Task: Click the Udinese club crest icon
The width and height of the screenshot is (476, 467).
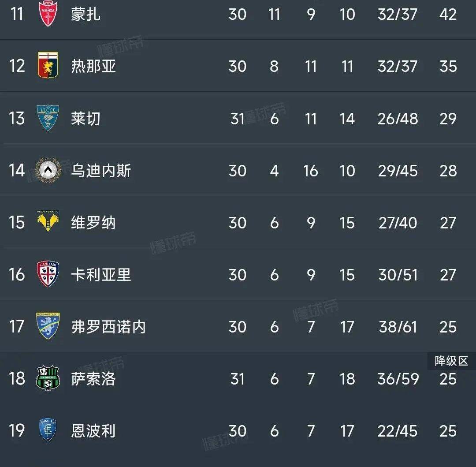Action: pos(48,170)
